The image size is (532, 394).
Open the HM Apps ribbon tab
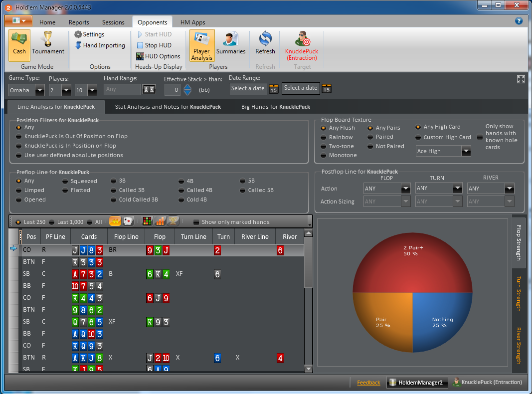(x=192, y=22)
